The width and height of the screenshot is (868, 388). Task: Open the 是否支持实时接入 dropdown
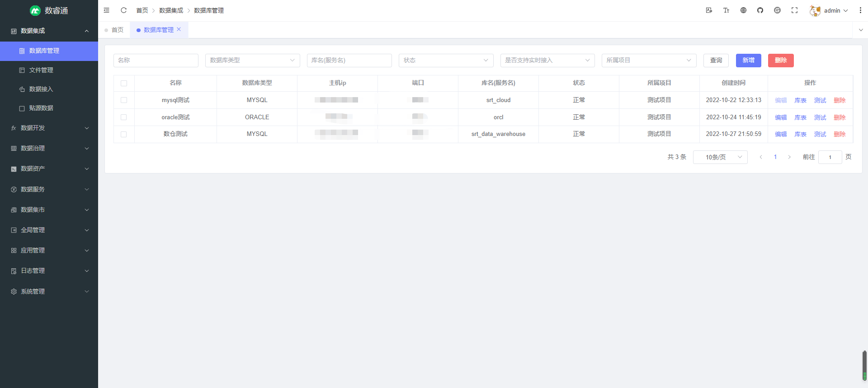tap(547, 60)
